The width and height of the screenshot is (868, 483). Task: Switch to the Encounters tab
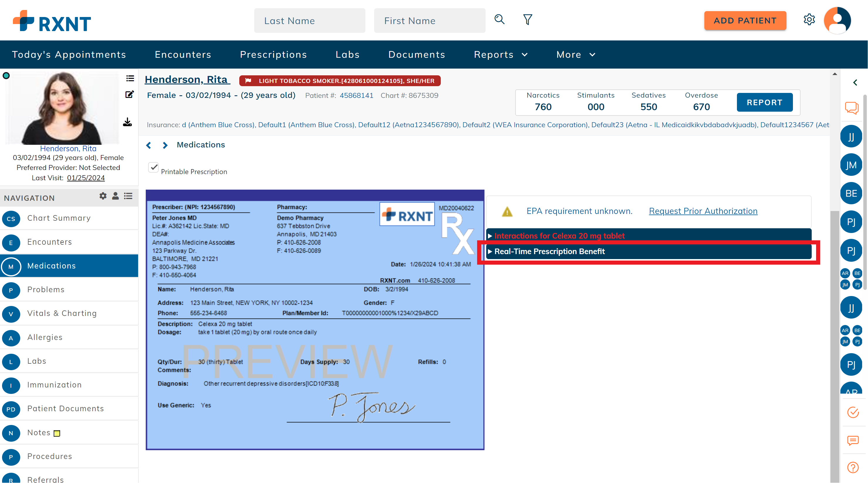pyautogui.click(x=183, y=54)
